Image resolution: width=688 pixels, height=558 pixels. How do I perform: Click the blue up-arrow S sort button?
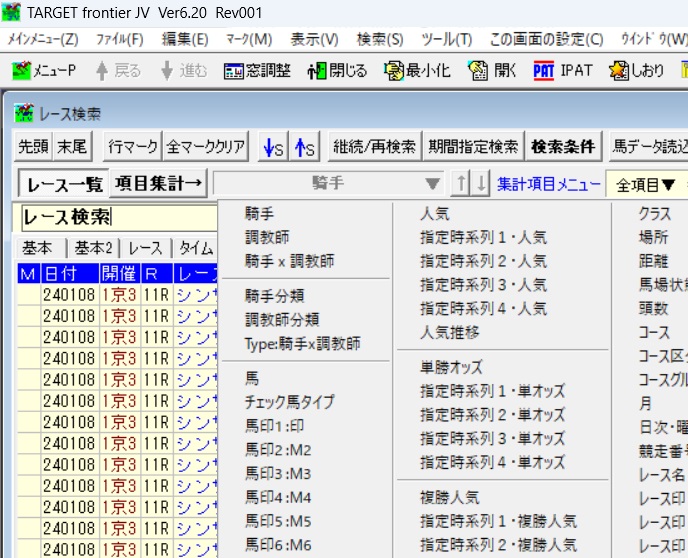click(305, 147)
